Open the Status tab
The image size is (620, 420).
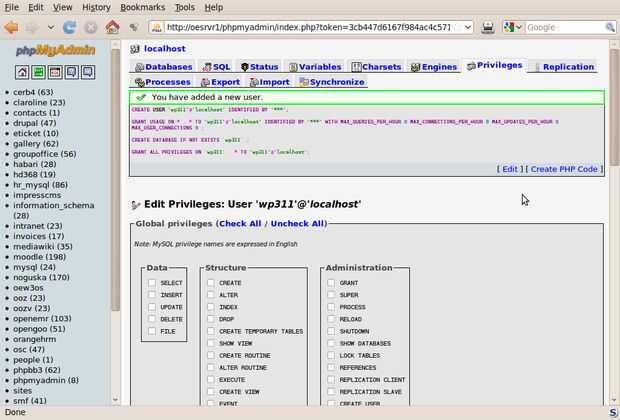[259, 67]
